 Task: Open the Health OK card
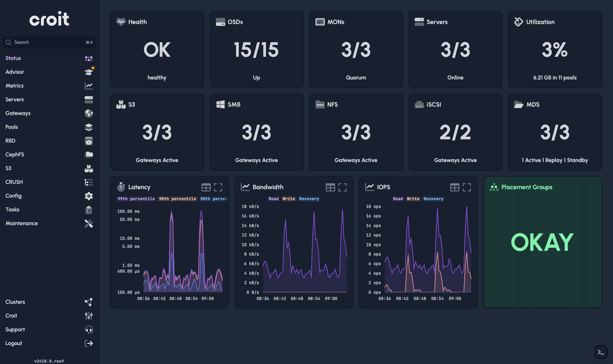coord(157,50)
